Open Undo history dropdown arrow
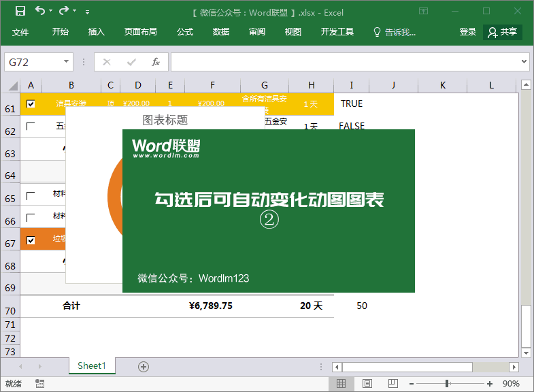Screen dimensions: 534x392 (x=50, y=11)
